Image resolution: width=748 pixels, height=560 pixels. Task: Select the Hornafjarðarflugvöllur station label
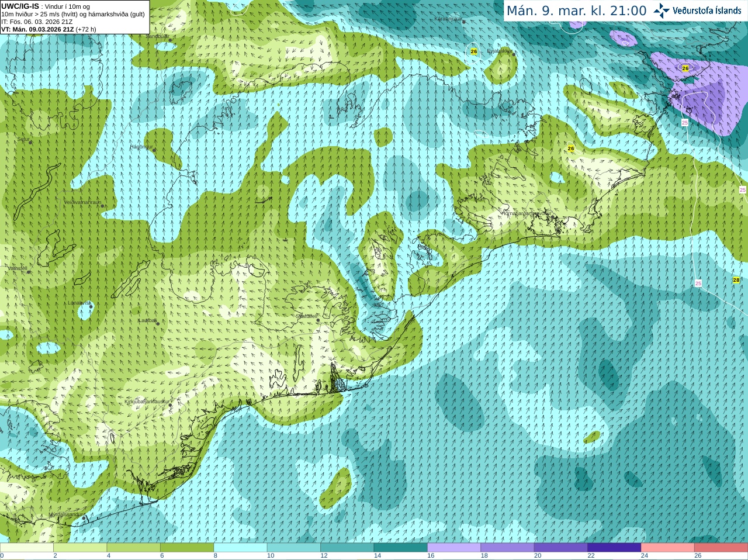pos(526,213)
